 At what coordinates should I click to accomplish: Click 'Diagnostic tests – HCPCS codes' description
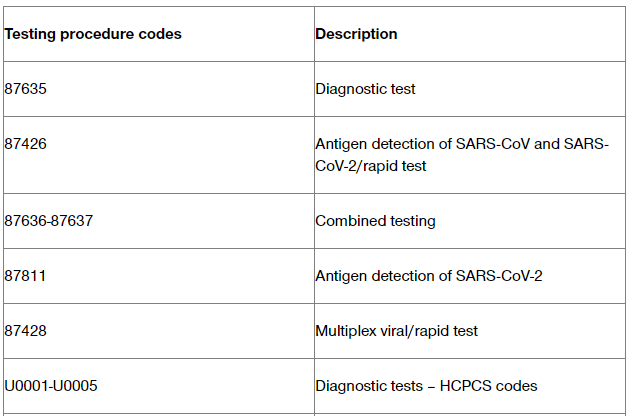426,386
